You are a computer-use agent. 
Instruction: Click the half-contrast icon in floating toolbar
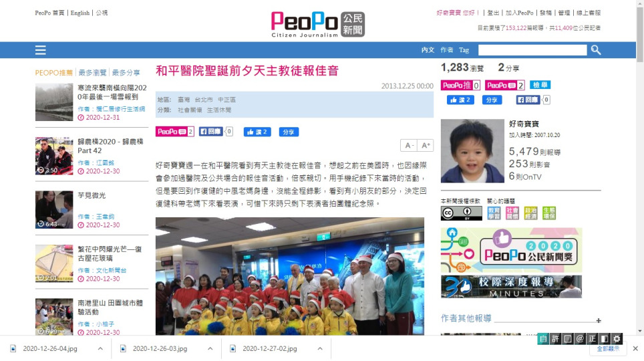pos(604,339)
